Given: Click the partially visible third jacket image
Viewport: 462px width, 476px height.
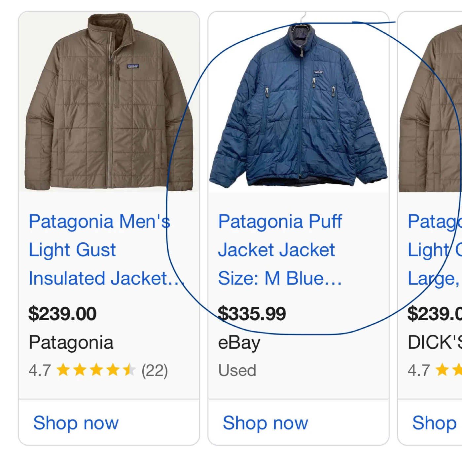Looking at the screenshot, I should 431,109.
